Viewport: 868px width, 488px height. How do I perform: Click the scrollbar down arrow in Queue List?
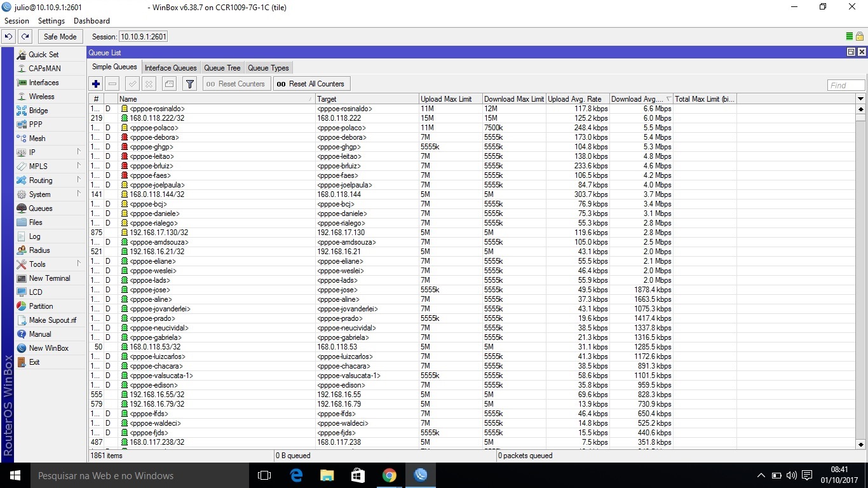pos(861,445)
